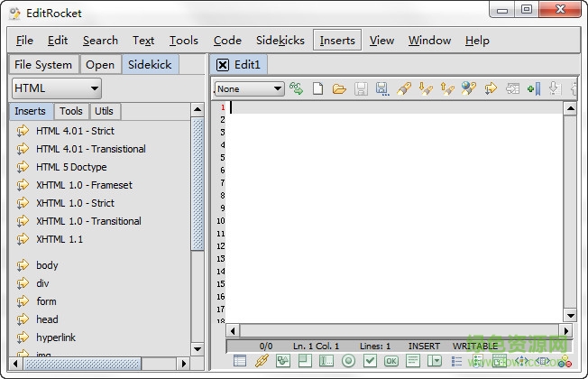Insert HTML 5 Doctype from list

71,167
